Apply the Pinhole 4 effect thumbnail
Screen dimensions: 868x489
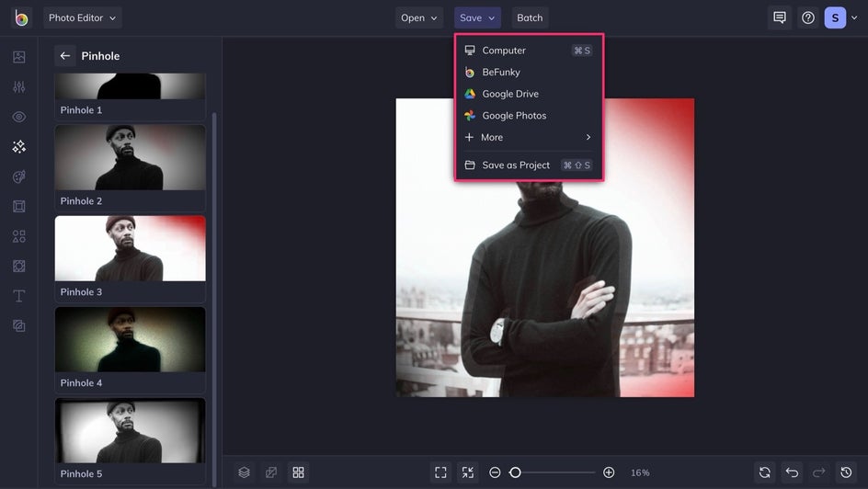coord(130,339)
